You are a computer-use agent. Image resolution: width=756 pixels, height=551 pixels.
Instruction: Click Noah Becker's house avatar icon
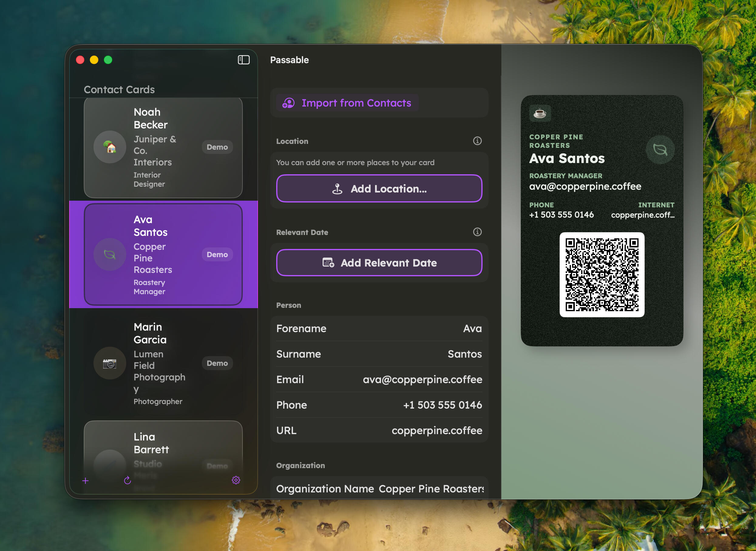pyautogui.click(x=110, y=147)
